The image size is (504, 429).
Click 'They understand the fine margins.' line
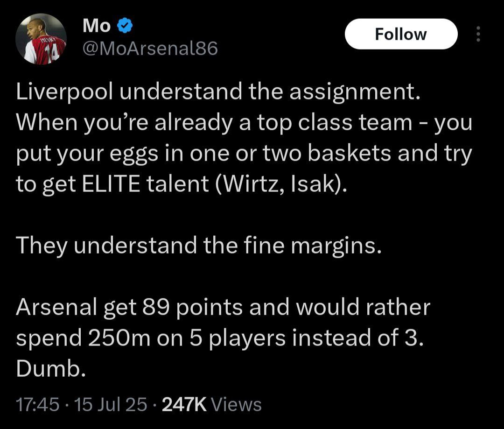[199, 246]
